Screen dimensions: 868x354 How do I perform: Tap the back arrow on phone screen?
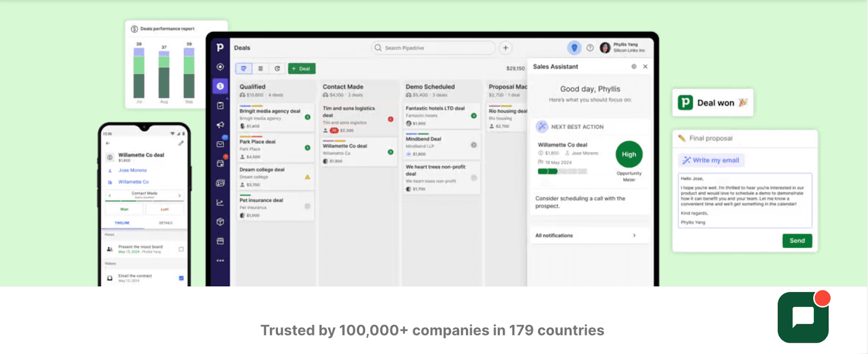pos(108,143)
